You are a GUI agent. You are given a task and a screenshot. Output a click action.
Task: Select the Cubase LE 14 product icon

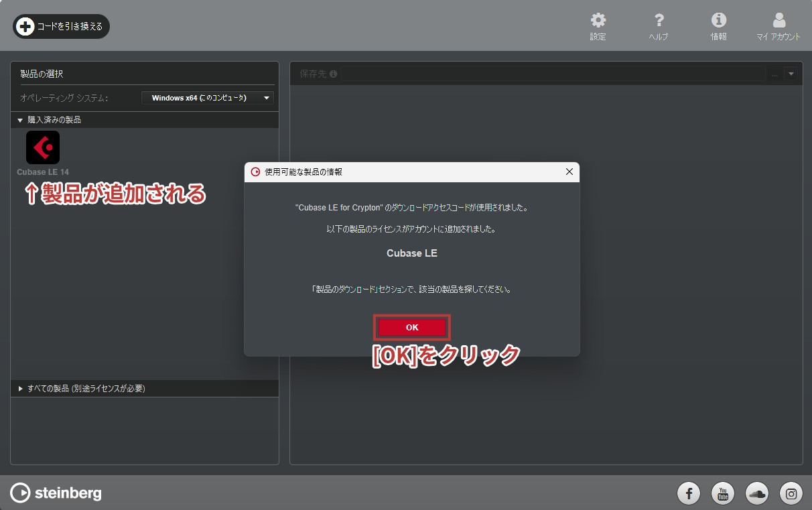(43, 147)
